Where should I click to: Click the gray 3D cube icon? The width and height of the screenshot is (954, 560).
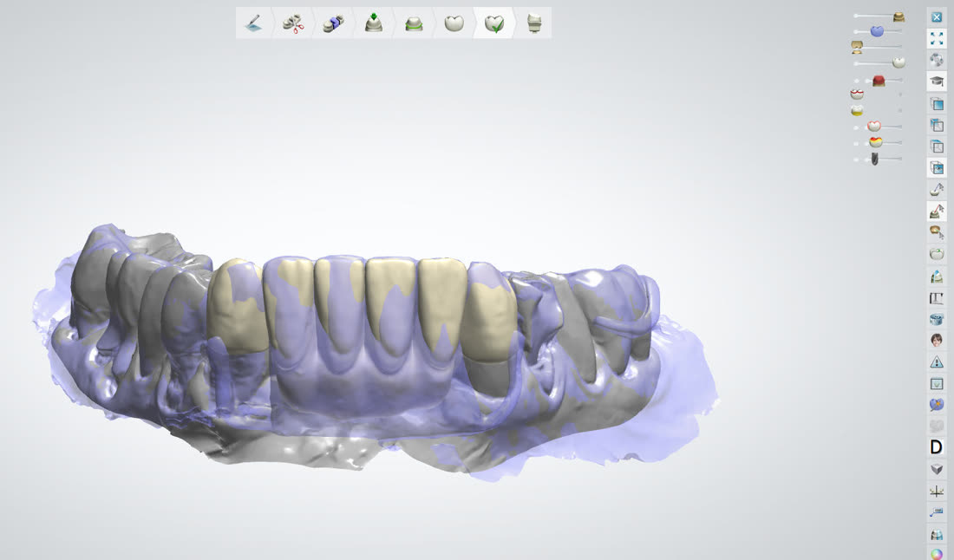[937, 469]
